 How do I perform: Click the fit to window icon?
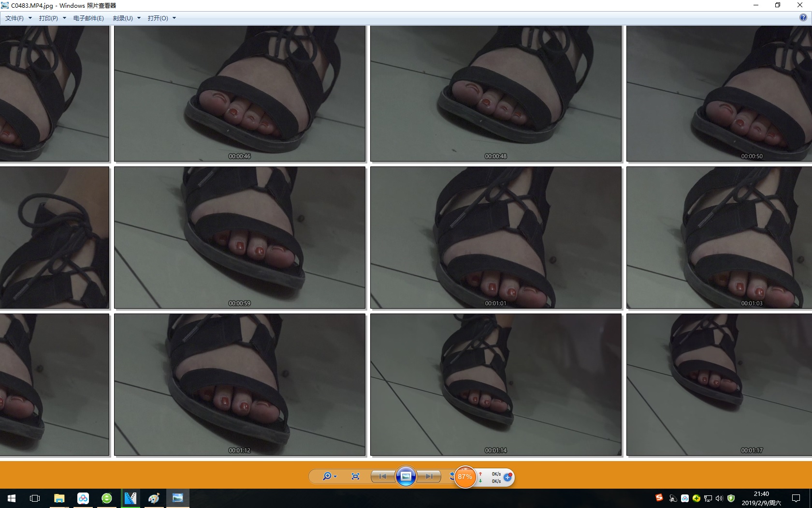(355, 477)
